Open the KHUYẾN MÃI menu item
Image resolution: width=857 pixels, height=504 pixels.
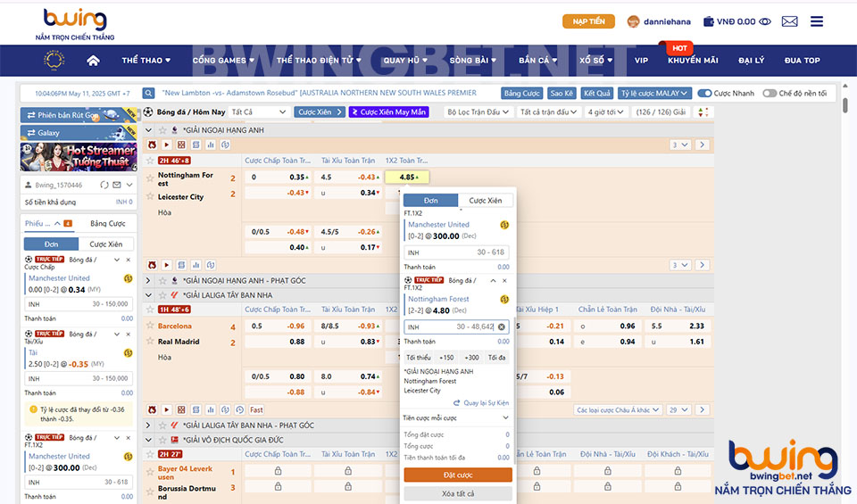coord(692,61)
